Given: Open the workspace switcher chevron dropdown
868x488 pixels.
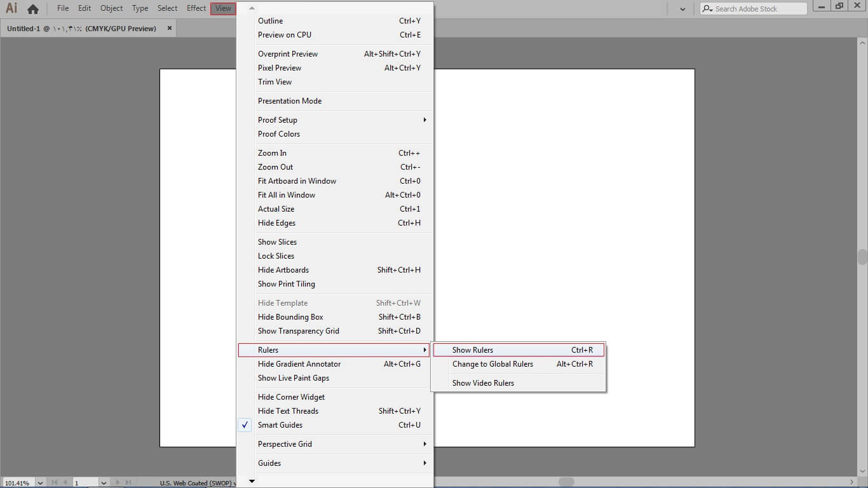Looking at the screenshot, I should (682, 9).
